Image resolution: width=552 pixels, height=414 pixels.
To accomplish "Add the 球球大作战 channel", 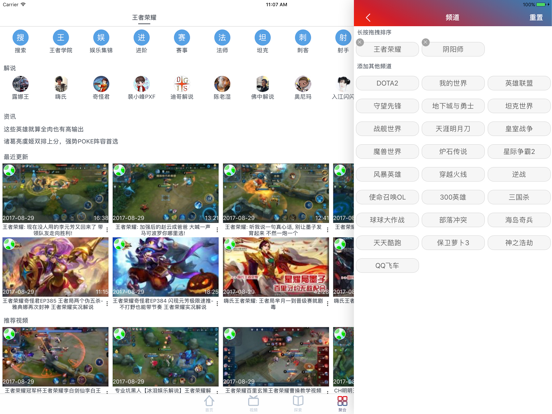I will coord(387,220).
